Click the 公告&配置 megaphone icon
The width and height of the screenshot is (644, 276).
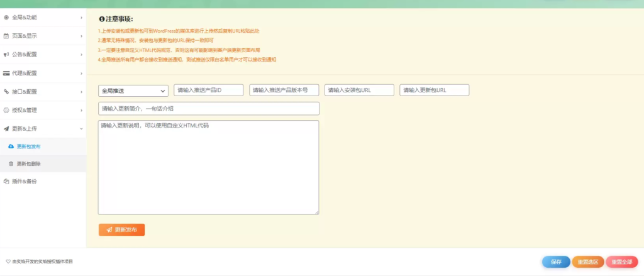pos(6,54)
